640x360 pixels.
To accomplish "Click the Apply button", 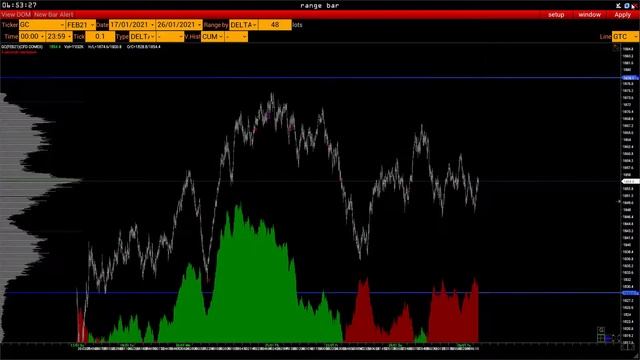I will pyautogui.click(x=622, y=15).
